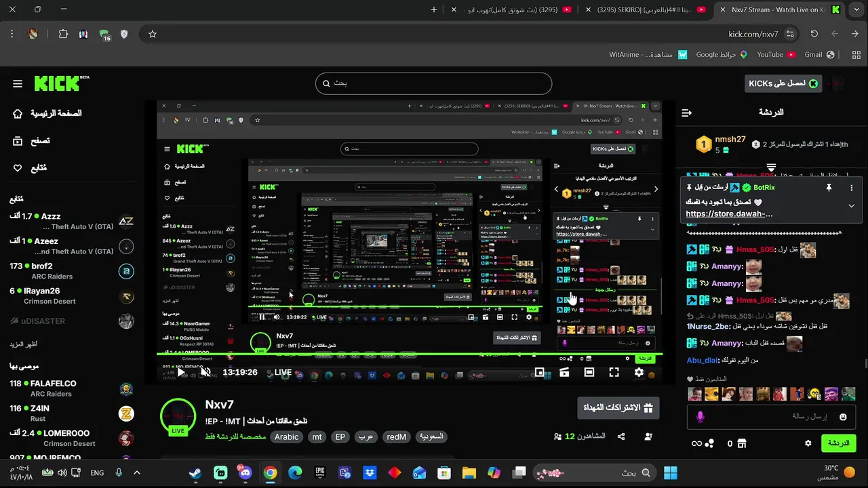Collapse the chat panel arrow icon

pyautogui.click(x=686, y=113)
